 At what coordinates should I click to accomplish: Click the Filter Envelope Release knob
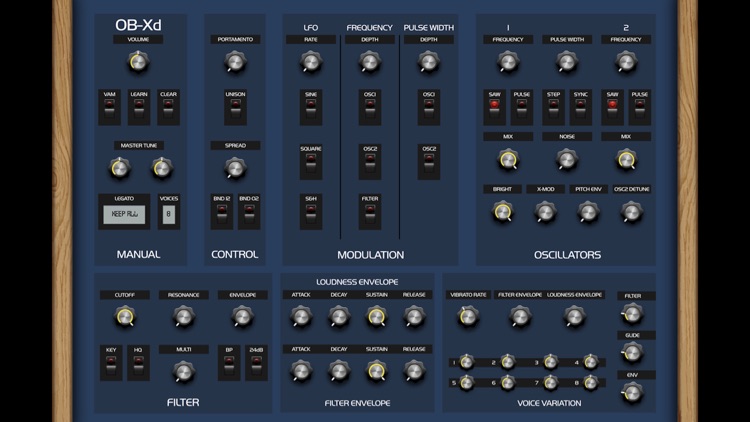point(414,371)
